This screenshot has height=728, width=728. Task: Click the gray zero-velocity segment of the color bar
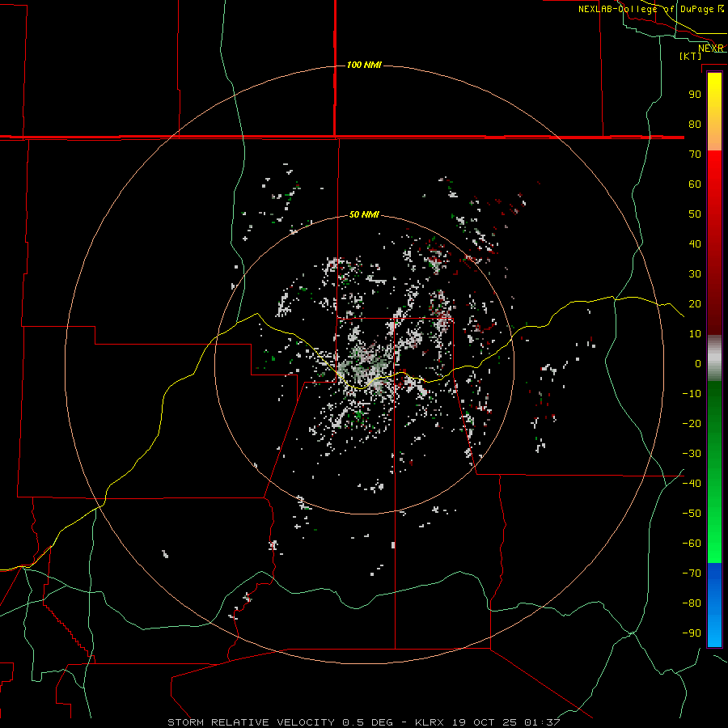[x=714, y=358]
